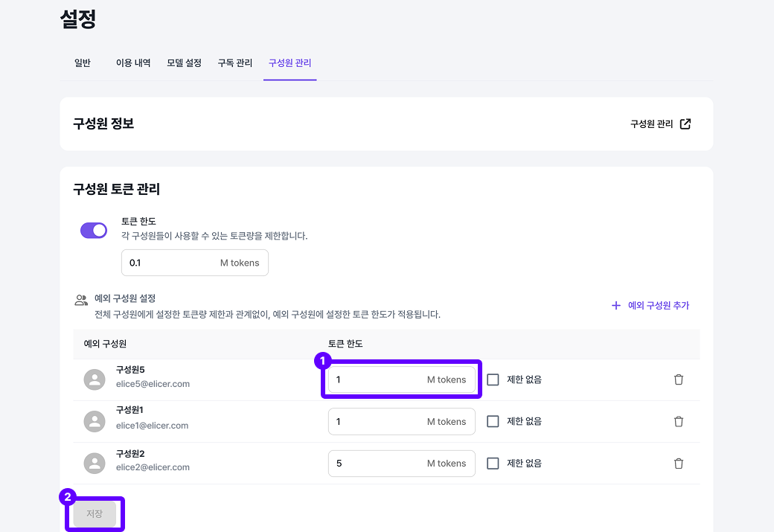The width and height of the screenshot is (774, 532).
Task: Delete 구성원5 using its trash icon
Action: [x=678, y=379]
